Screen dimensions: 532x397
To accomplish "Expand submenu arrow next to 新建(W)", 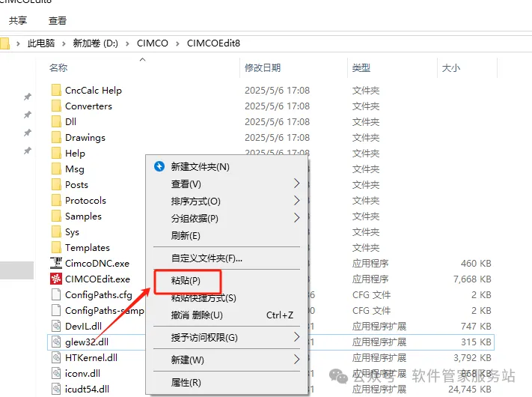I will point(296,360).
